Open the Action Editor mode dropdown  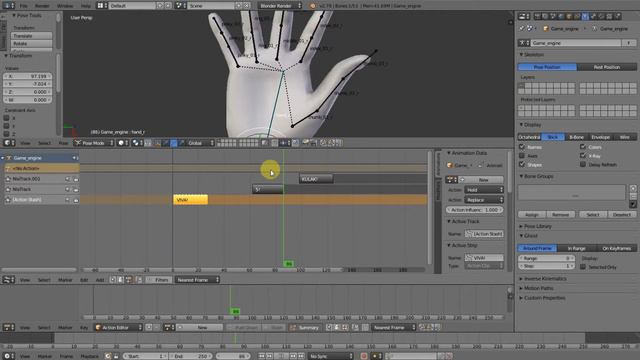point(118,327)
